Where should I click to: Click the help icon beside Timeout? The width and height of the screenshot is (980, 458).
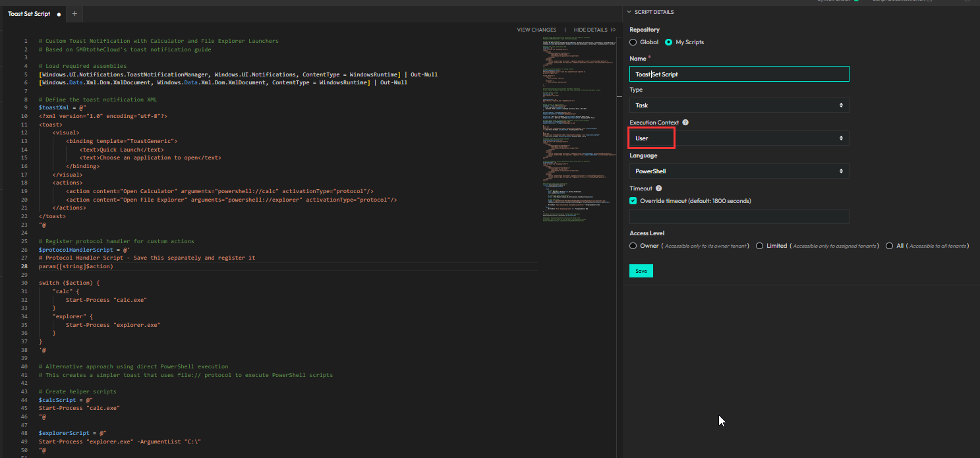658,188
